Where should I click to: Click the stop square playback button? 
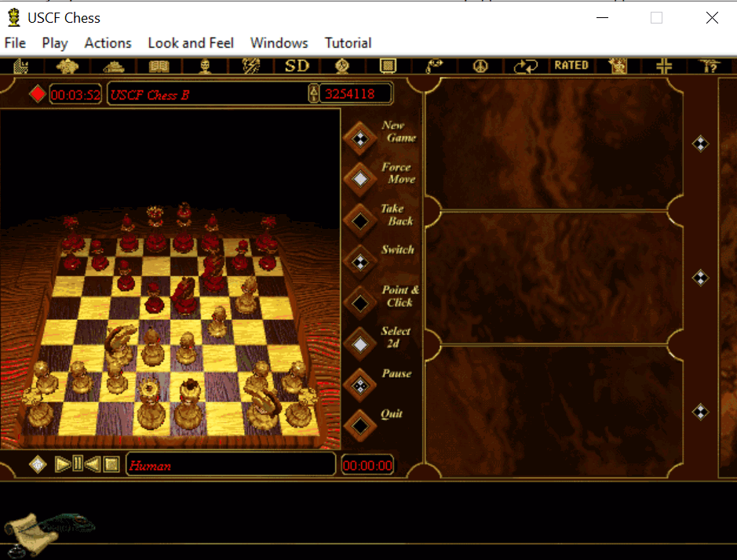(x=112, y=464)
